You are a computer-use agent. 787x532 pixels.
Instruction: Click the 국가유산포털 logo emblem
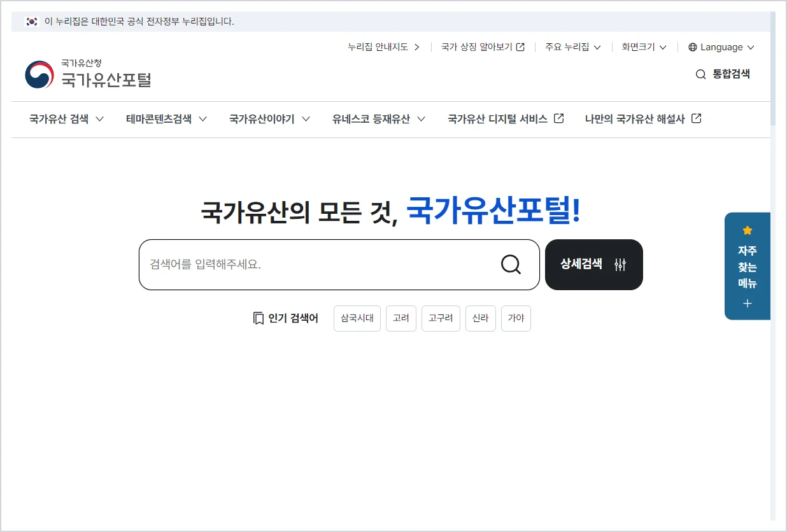click(39, 74)
